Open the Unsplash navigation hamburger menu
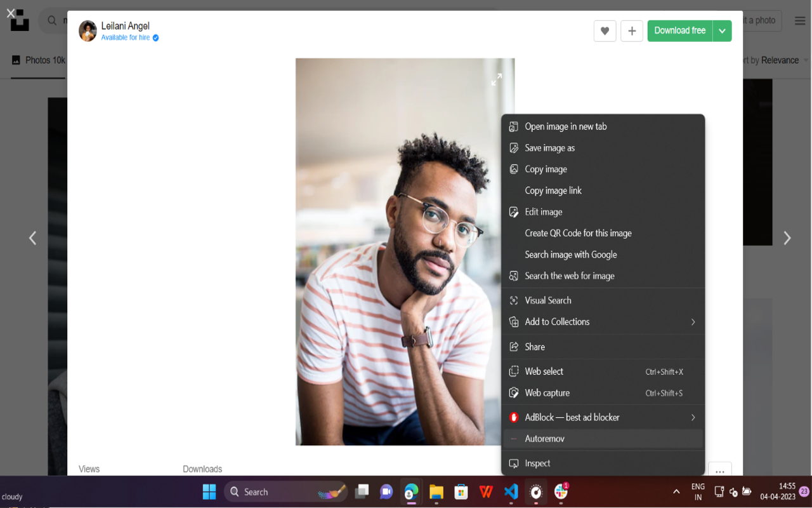 [799, 20]
